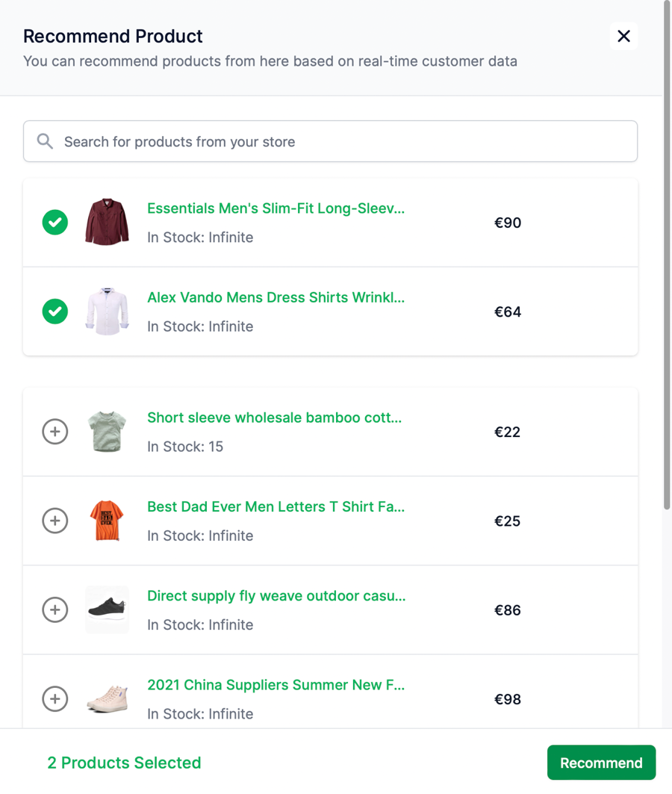Close the Recommend Product dialog
The width and height of the screenshot is (672, 794).
623,36
